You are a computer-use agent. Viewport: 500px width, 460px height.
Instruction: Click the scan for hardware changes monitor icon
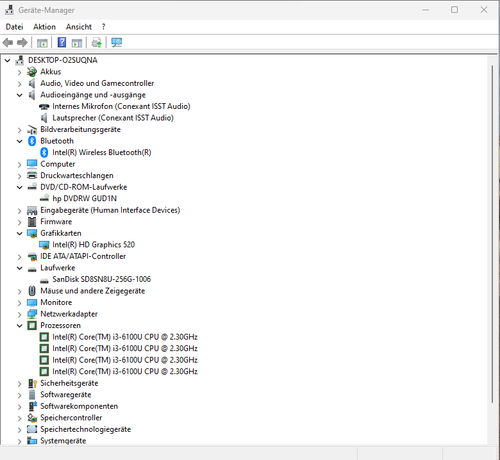click(x=116, y=42)
